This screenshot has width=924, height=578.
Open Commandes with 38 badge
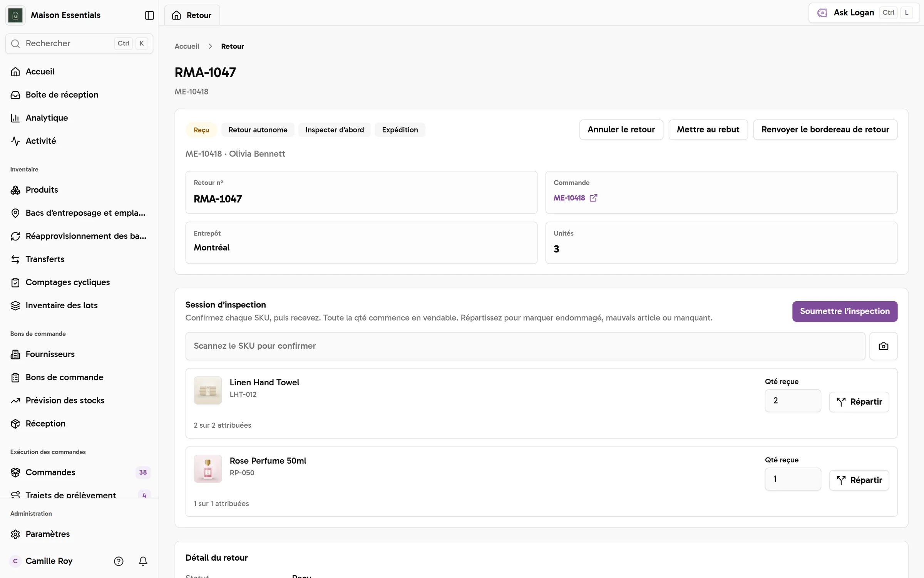click(79, 472)
